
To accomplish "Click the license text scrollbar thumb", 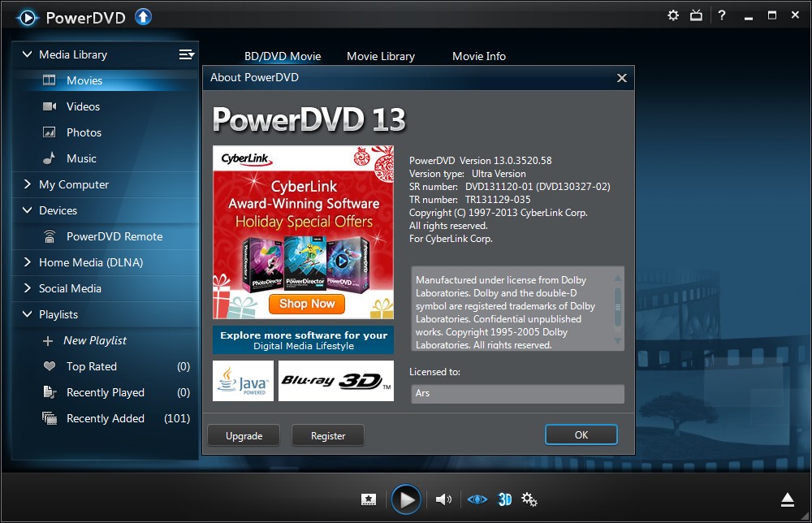I will 617,307.
